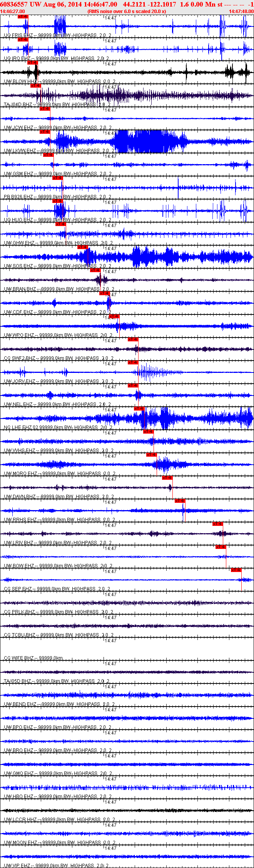Viewport: 254px width, 868px height.
Task: Select the red pick marker on UW SOS trace
Action: point(83,247)
